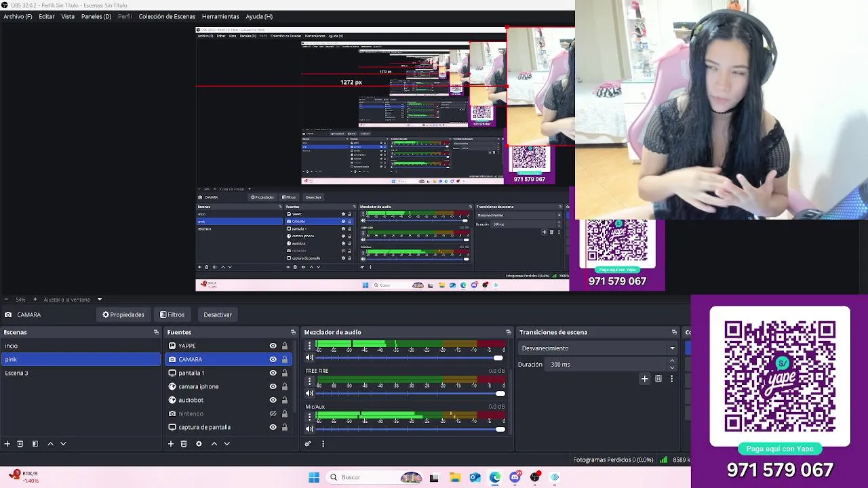Select the captura de pantalla source
The image size is (868, 488).
(229, 427)
